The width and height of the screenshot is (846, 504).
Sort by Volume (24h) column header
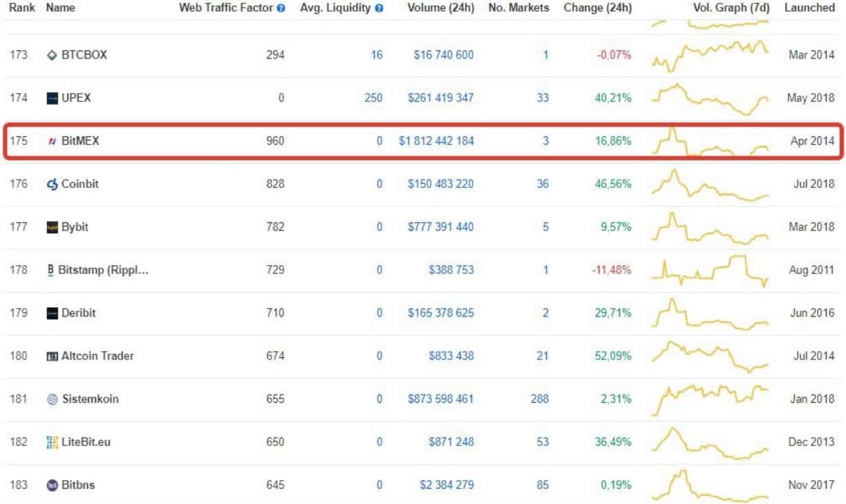pos(441,8)
